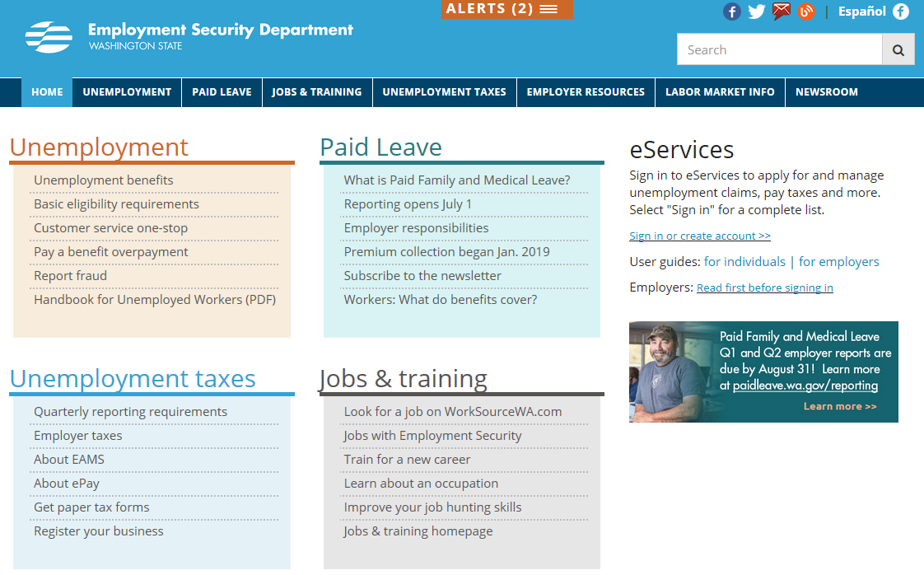Open Quarterly reporting requirements link
Viewport: 924px width, 575px height.
pos(130,412)
